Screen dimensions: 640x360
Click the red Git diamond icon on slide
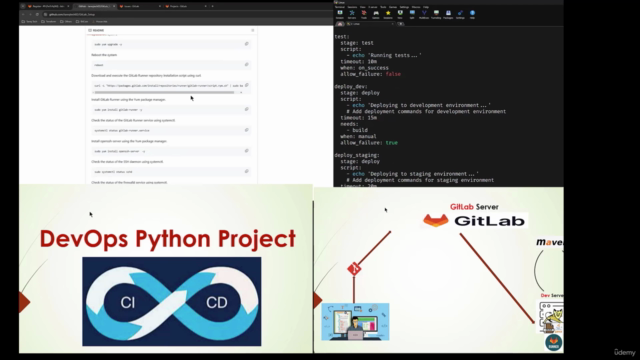[354, 269]
